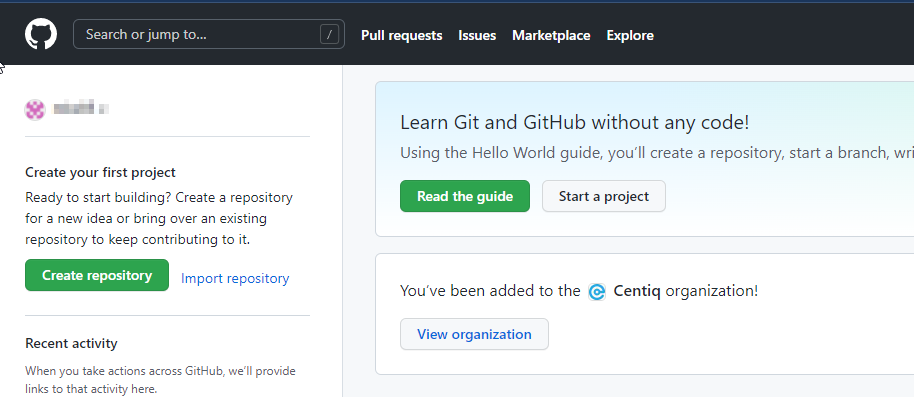
Task: Open Issues in top navigation
Action: tap(477, 36)
